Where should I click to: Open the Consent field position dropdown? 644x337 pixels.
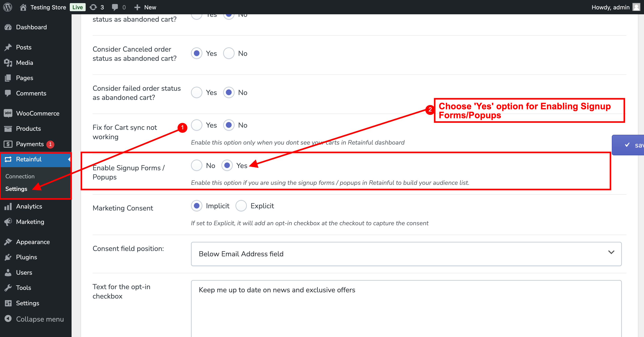pyautogui.click(x=406, y=254)
